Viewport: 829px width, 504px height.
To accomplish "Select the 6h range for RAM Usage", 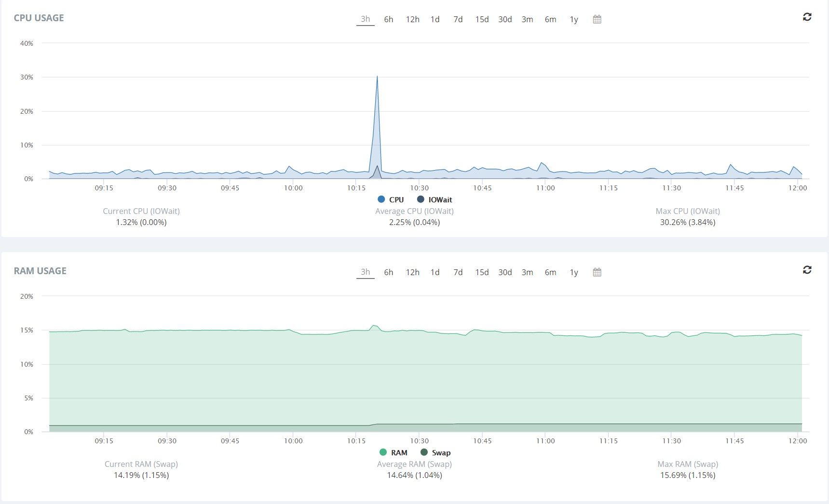I will click(389, 272).
